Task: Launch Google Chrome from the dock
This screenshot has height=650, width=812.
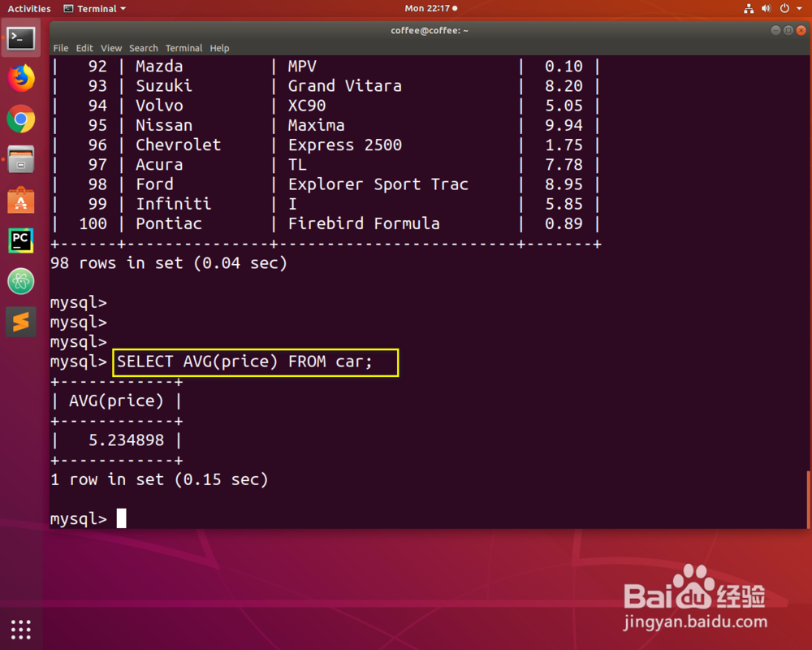Action: [21, 119]
